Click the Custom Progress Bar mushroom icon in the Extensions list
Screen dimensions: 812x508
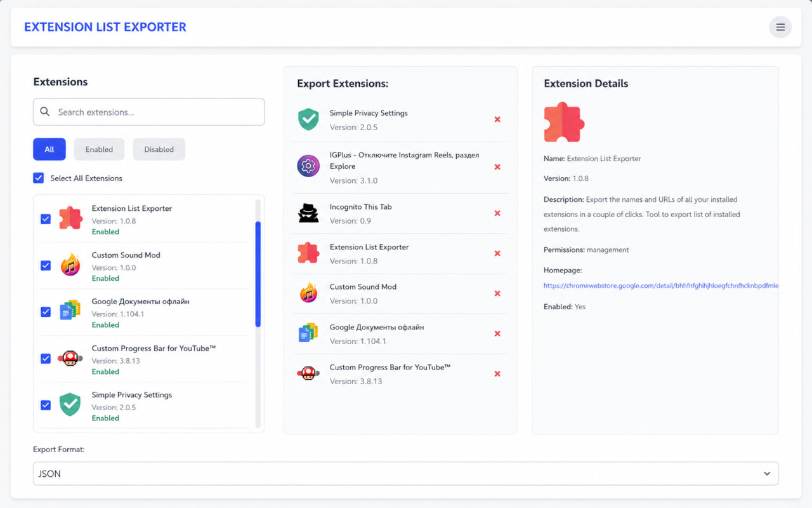(70, 358)
